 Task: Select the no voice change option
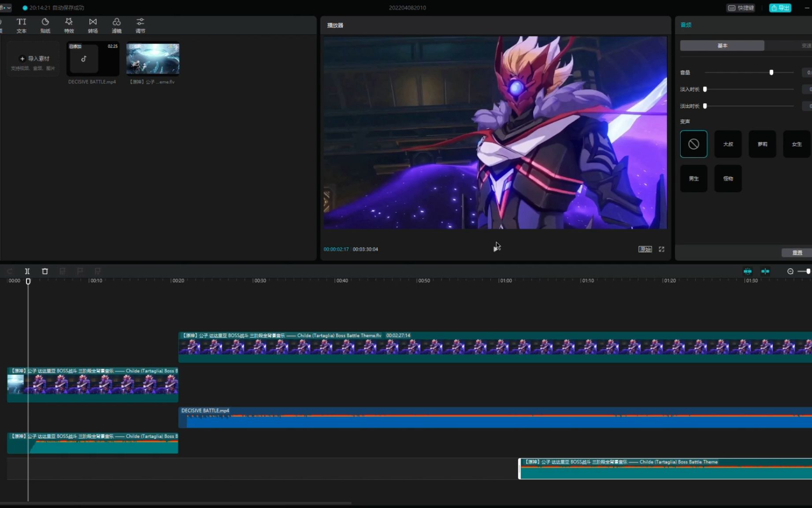(693, 144)
